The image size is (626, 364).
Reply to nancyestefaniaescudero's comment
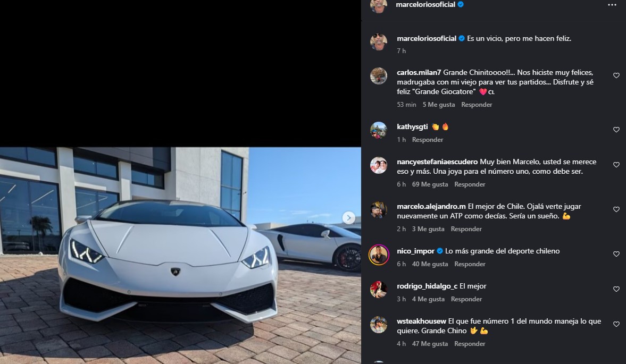pyautogui.click(x=470, y=184)
